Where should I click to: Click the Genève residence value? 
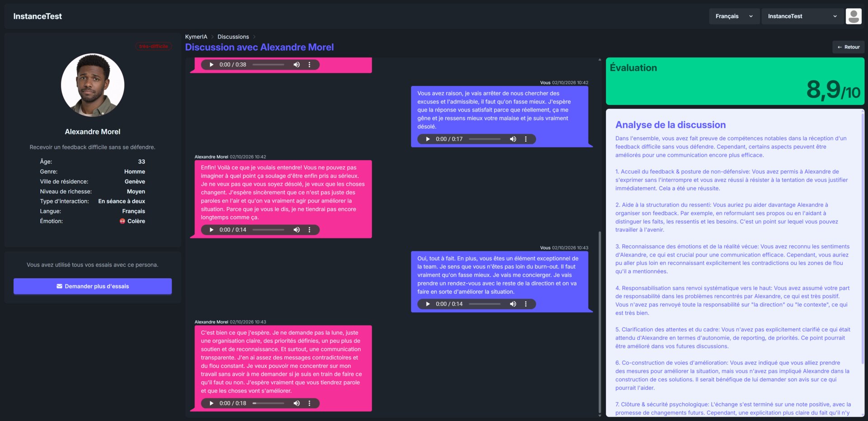pos(135,181)
